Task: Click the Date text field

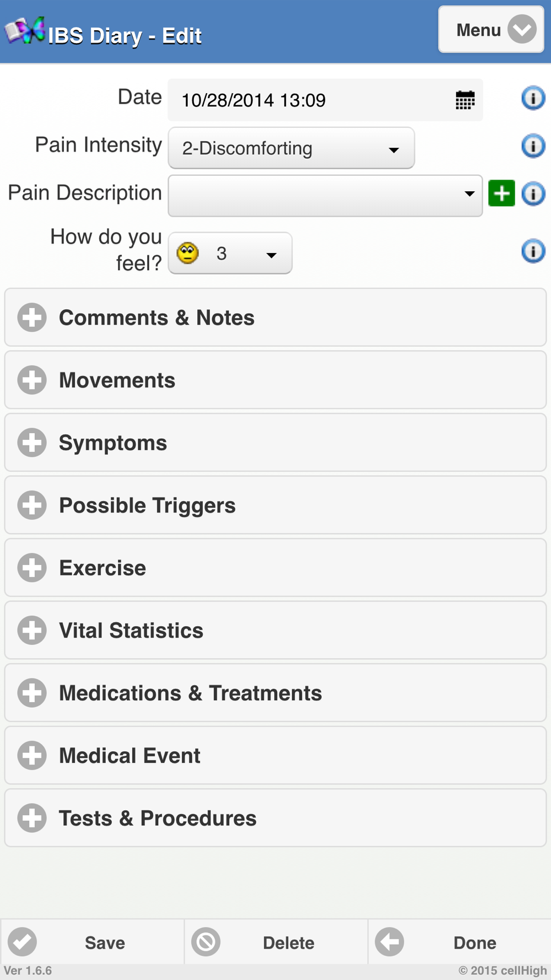Action: (x=309, y=100)
